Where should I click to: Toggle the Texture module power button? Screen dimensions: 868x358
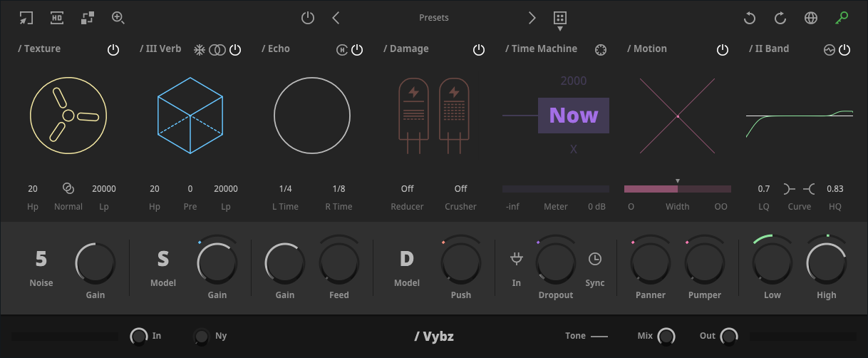[113, 49]
